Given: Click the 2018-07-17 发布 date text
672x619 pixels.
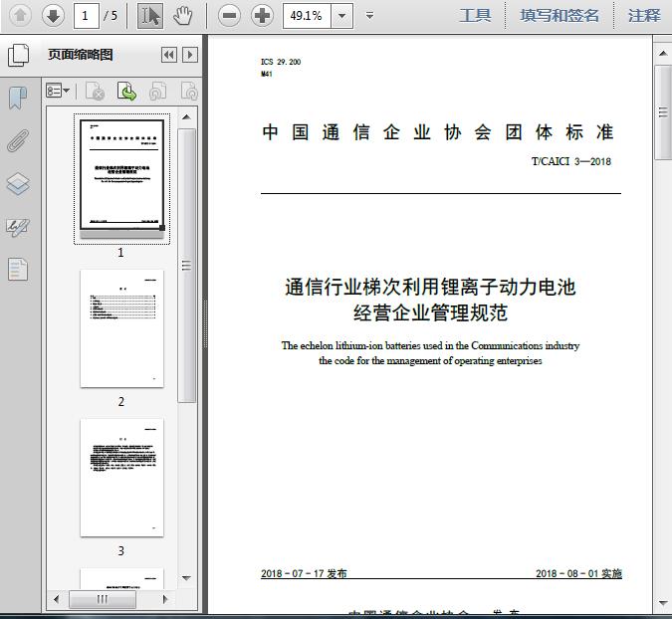Looking at the screenshot, I should click(x=304, y=573).
